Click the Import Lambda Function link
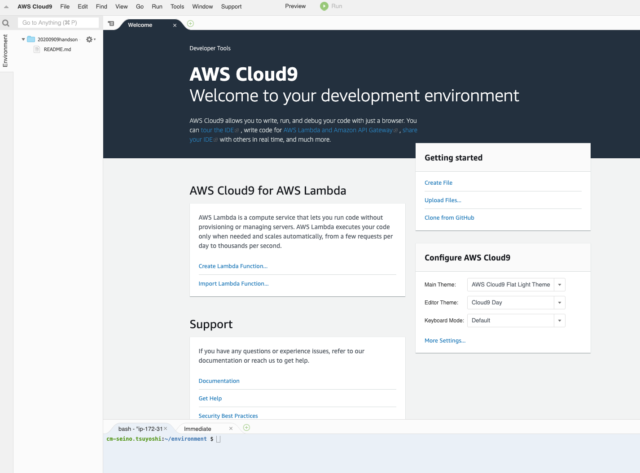 pyautogui.click(x=233, y=284)
